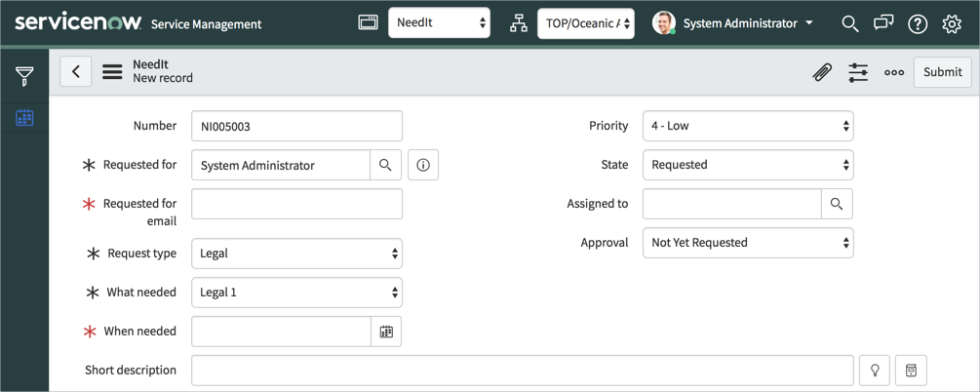The image size is (980, 392).
Task: Open the help question mark icon
Action: pyautogui.click(x=918, y=23)
